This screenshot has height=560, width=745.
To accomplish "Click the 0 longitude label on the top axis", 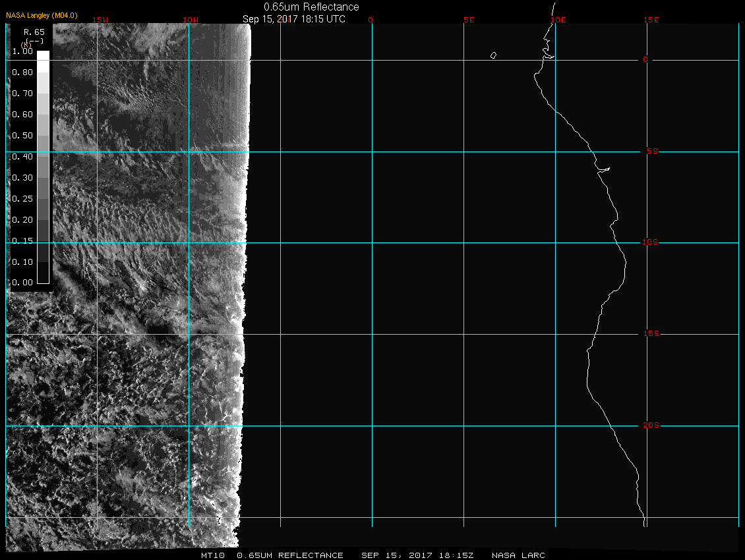I will (371, 20).
